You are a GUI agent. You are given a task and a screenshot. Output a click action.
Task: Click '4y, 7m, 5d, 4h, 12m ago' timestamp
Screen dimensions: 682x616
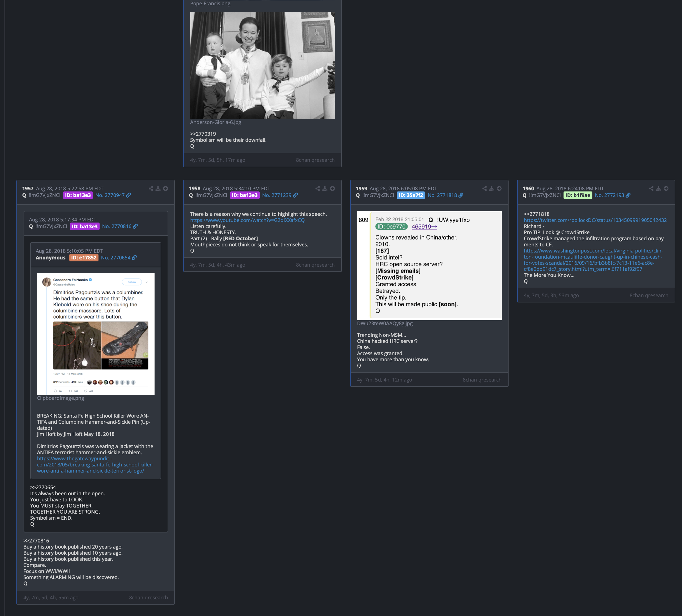pos(384,380)
